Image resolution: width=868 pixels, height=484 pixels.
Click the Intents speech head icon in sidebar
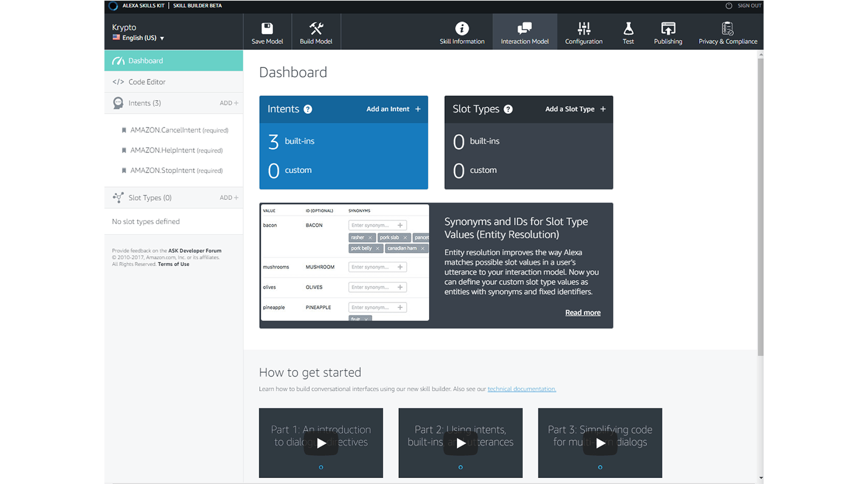118,103
